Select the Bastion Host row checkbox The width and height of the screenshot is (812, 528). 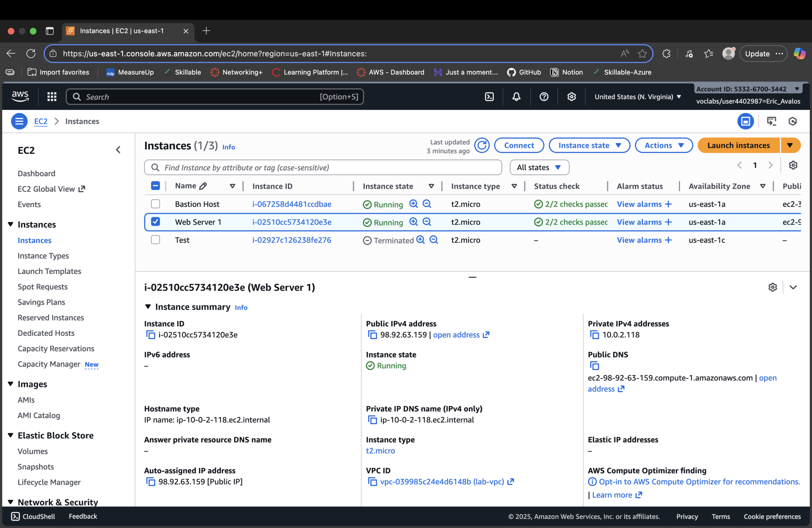tap(155, 204)
